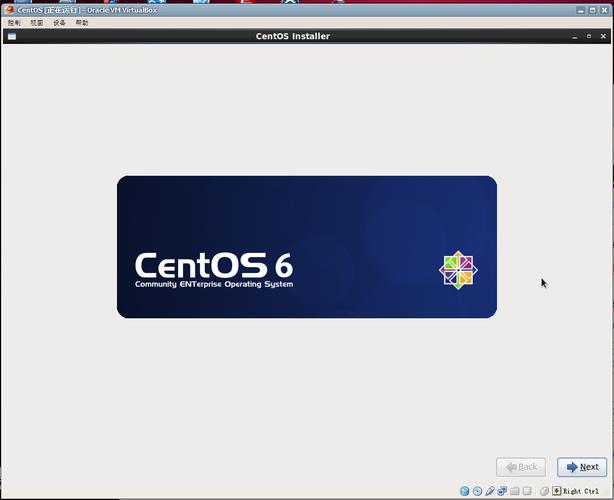
Task: Click the USB devices status icon
Action: 489,491
